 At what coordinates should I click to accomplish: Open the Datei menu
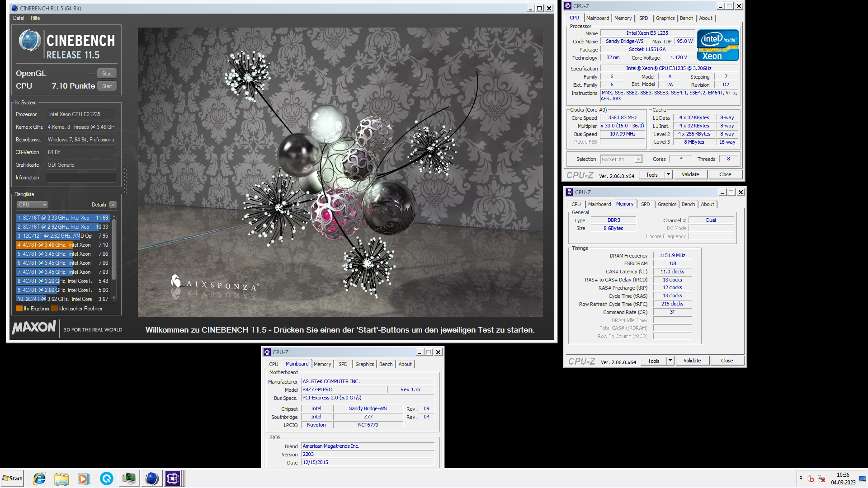(19, 18)
